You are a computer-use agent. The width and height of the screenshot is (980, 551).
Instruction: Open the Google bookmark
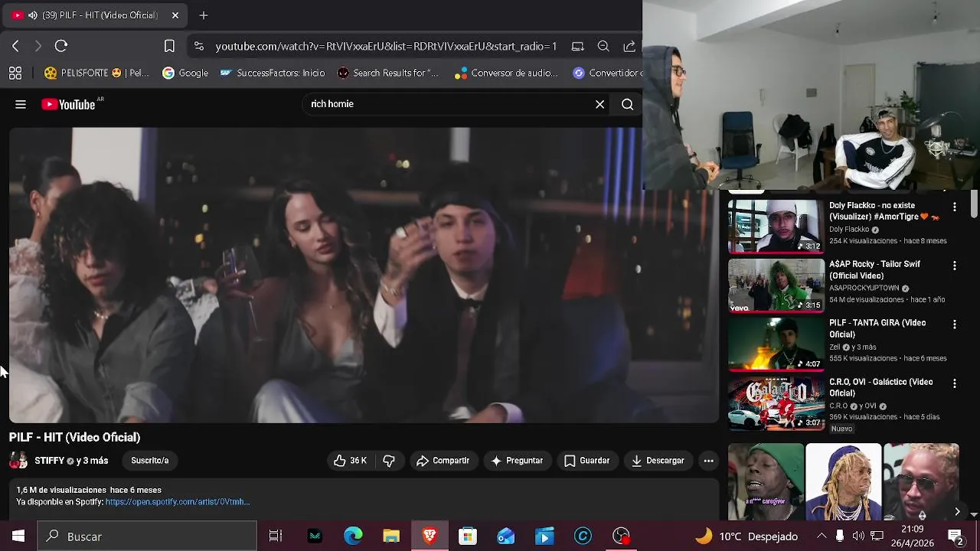[x=185, y=73]
